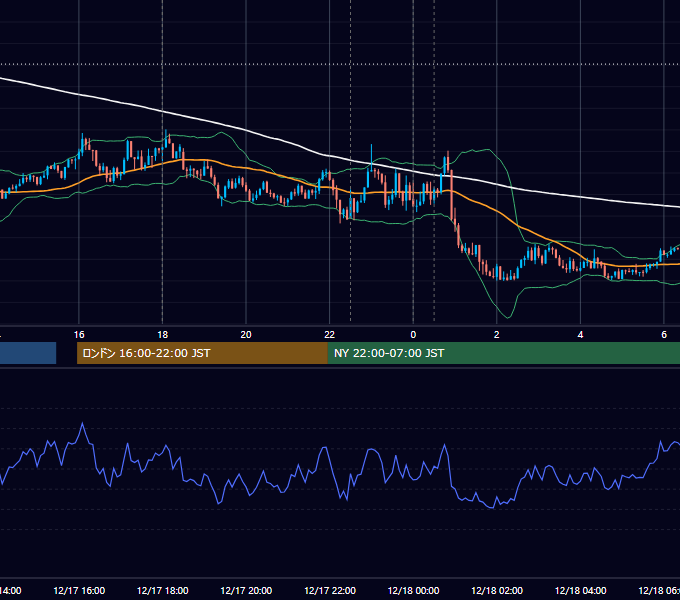Click the 6 hour label on price chart axis

[x=664, y=335]
